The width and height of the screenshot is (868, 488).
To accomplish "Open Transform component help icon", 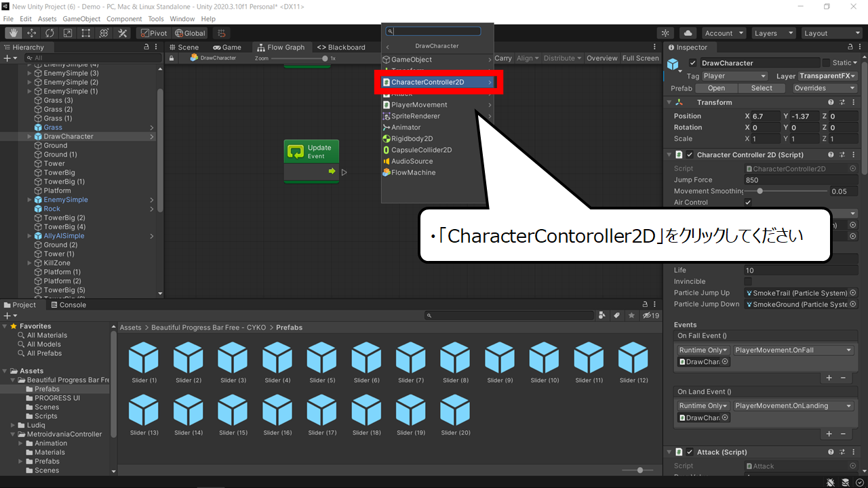I will click(831, 102).
